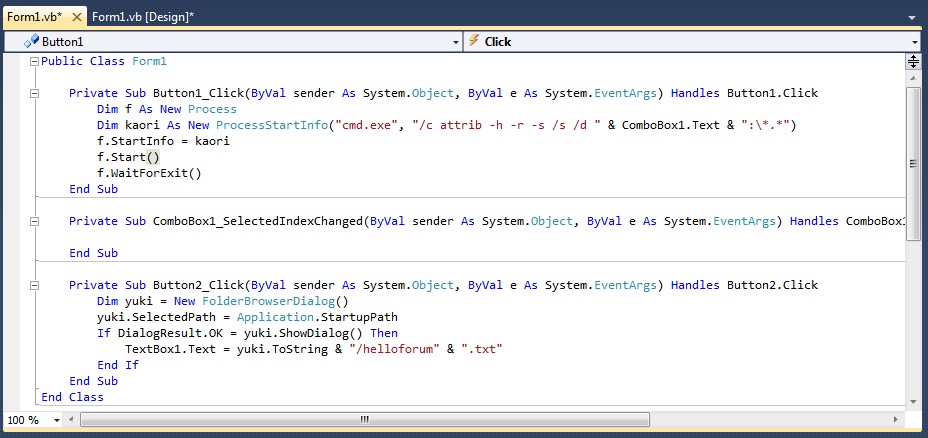Click FolderBrowserDialog in the code
The height and width of the screenshot is (438, 928).
point(268,301)
